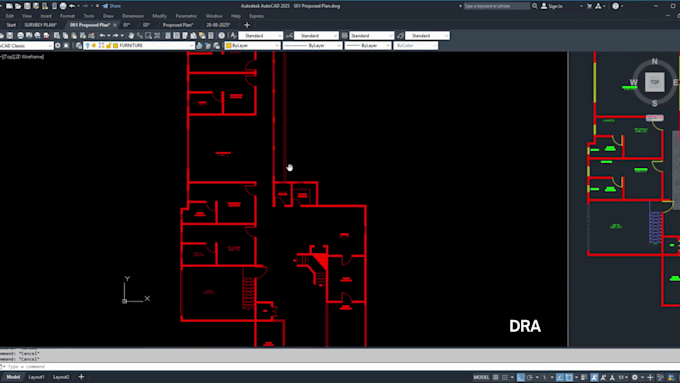Viewport: 680px width, 383px height.
Task: Switch to the Model layout tab
Action: (x=13, y=377)
